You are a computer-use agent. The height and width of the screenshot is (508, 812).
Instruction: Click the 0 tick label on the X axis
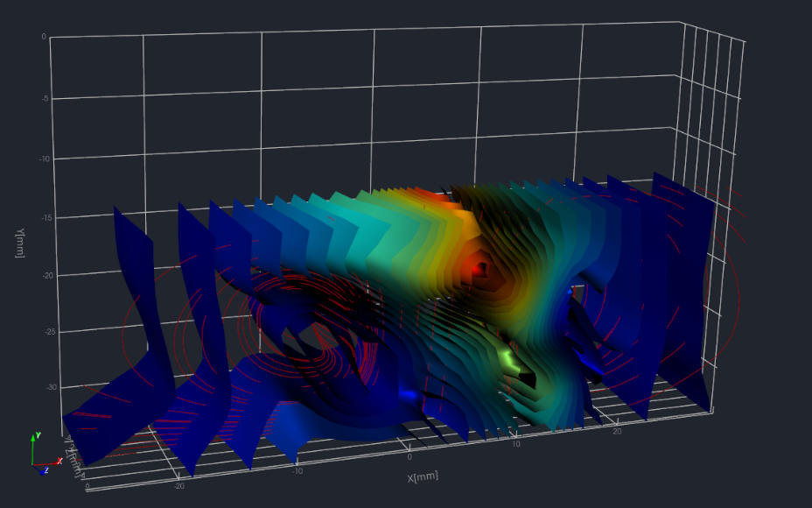409,457
